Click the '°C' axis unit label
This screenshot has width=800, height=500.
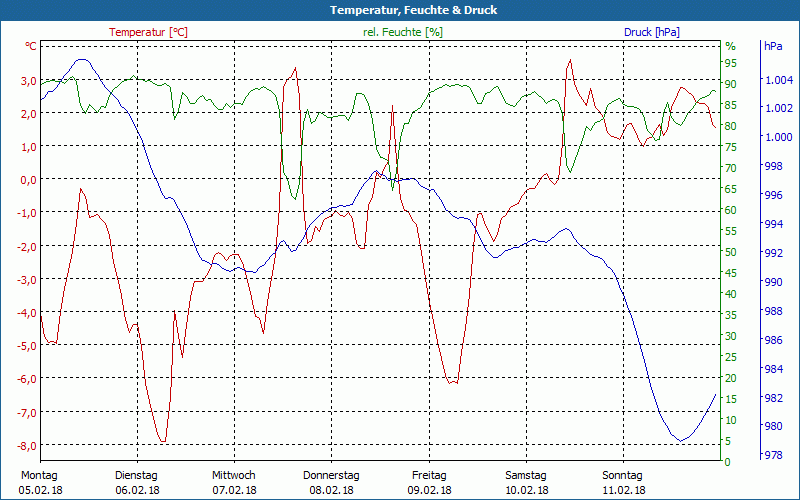31,46
